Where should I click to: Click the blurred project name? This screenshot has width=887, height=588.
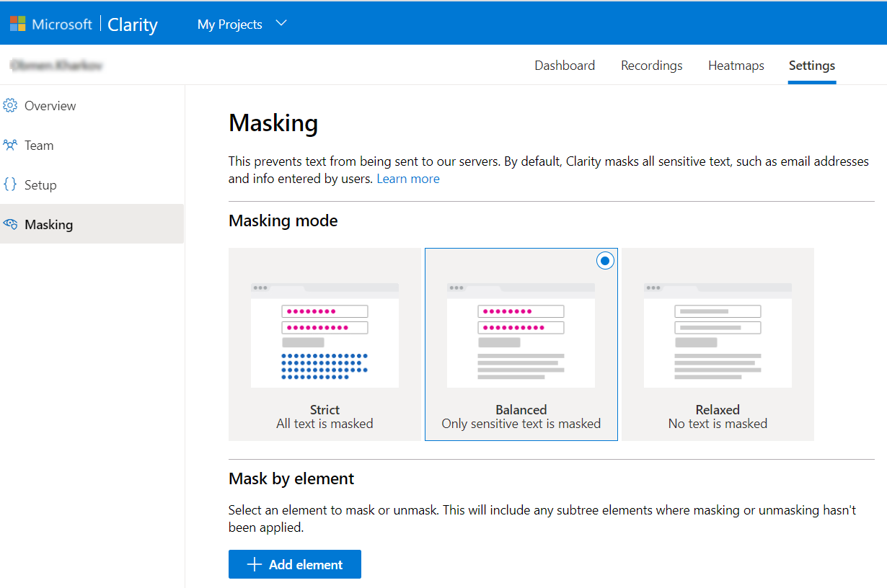pos(56,66)
